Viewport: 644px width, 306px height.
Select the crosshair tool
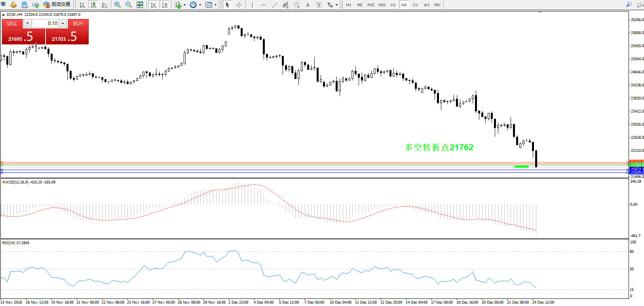tap(239, 5)
